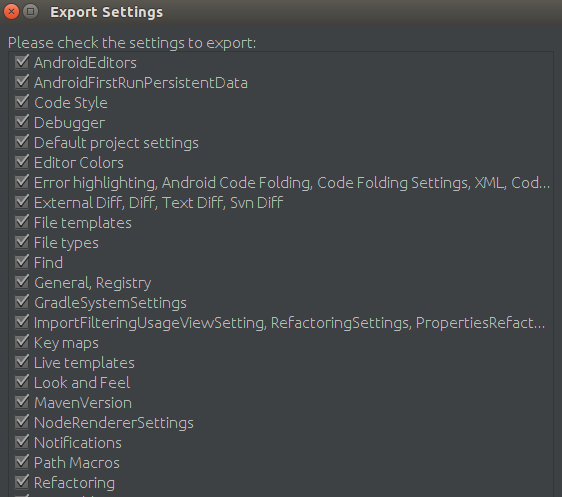Uncheck External Diff, Diff, Text Diff option

pyautogui.click(x=22, y=202)
